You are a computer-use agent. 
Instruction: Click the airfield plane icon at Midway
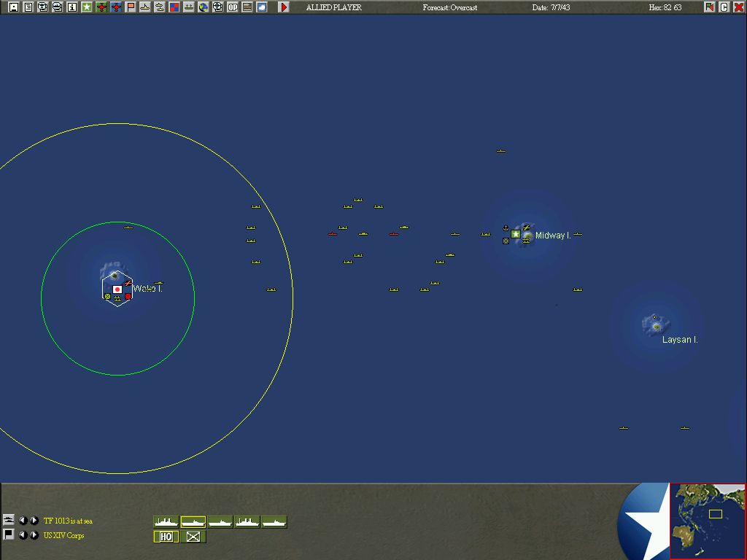526,228
